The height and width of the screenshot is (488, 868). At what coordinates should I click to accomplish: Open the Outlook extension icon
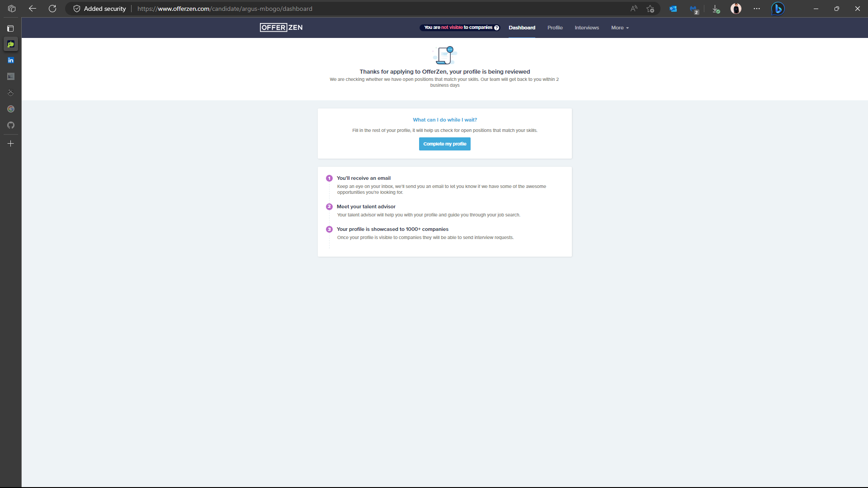[673, 9]
